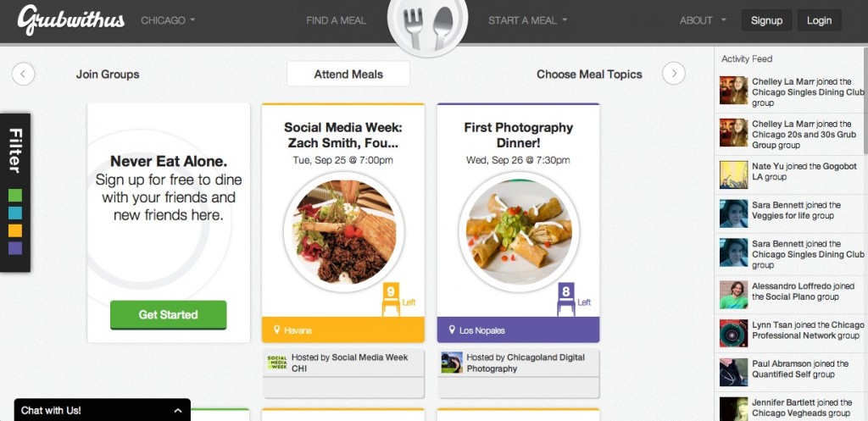Open Find a Meal menu item

(336, 20)
